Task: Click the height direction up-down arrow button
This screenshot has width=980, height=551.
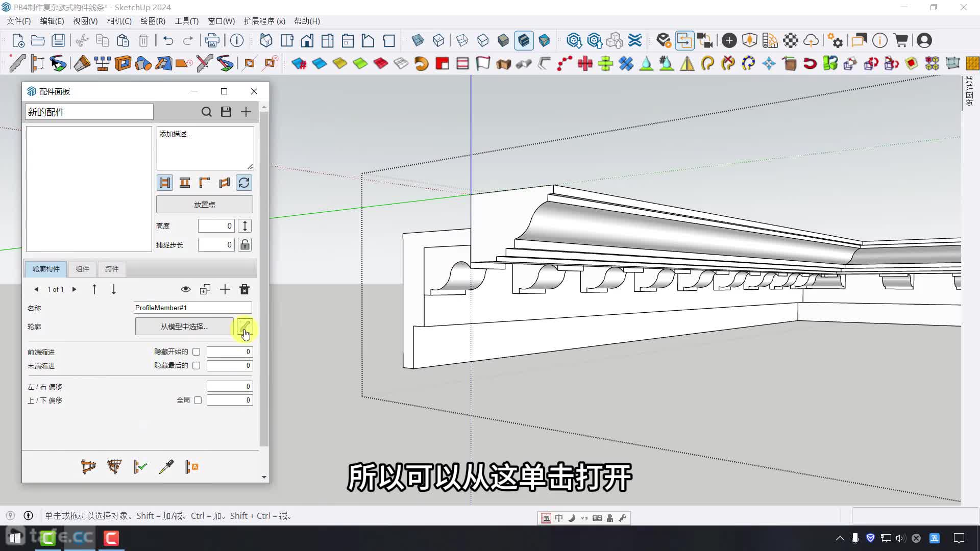Action: [245, 226]
